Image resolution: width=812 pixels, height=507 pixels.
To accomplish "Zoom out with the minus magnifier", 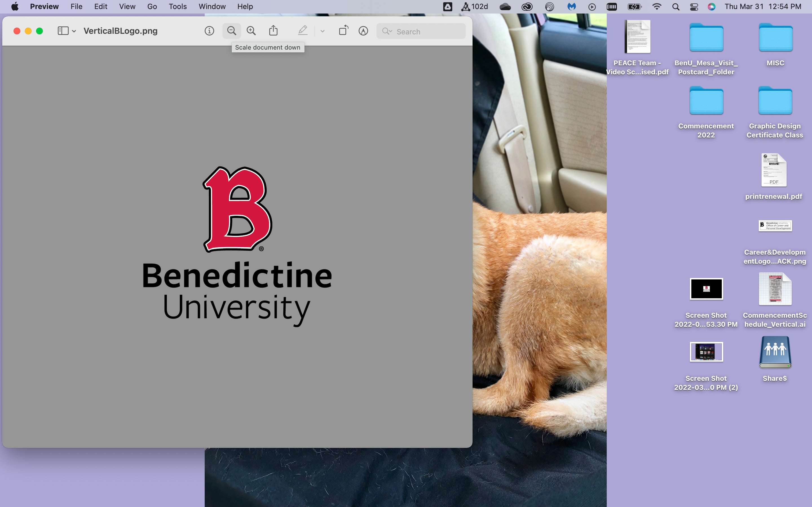I will click(x=231, y=31).
